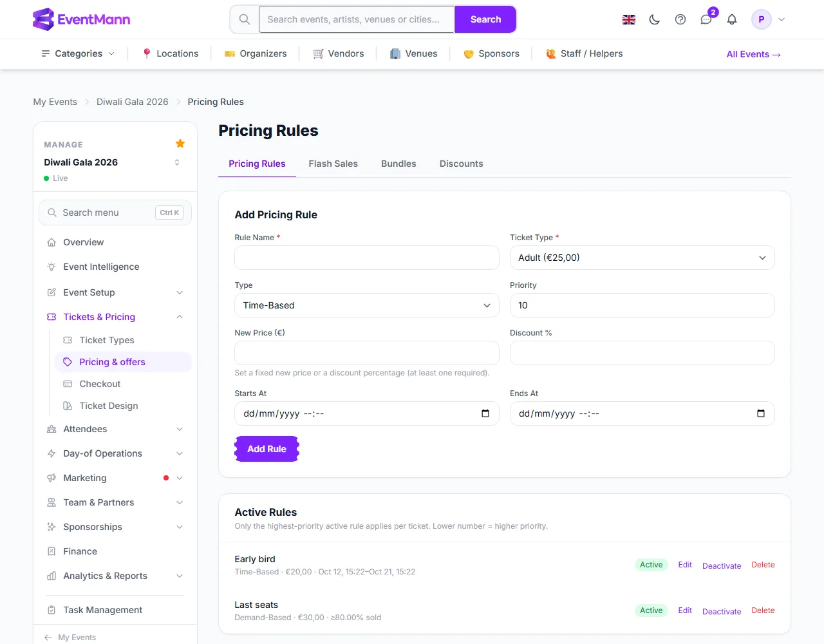Open the Ticket Type dropdown
The width and height of the screenshot is (824, 644).
pos(642,258)
